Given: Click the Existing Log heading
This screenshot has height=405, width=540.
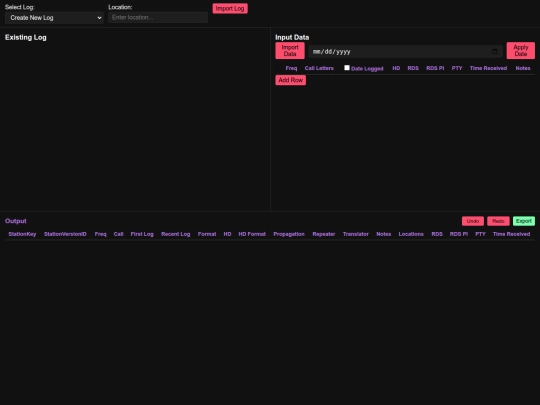Looking at the screenshot, I should 25,38.
